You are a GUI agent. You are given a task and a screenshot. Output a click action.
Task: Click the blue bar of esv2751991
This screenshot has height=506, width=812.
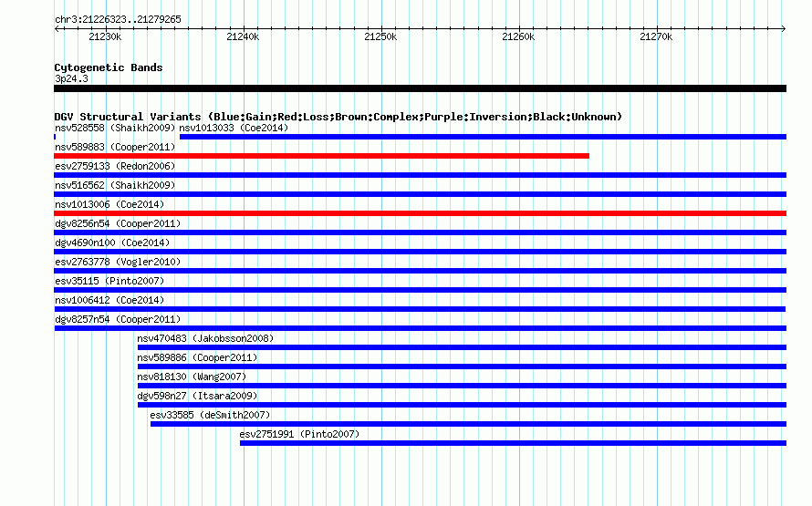(x=513, y=443)
